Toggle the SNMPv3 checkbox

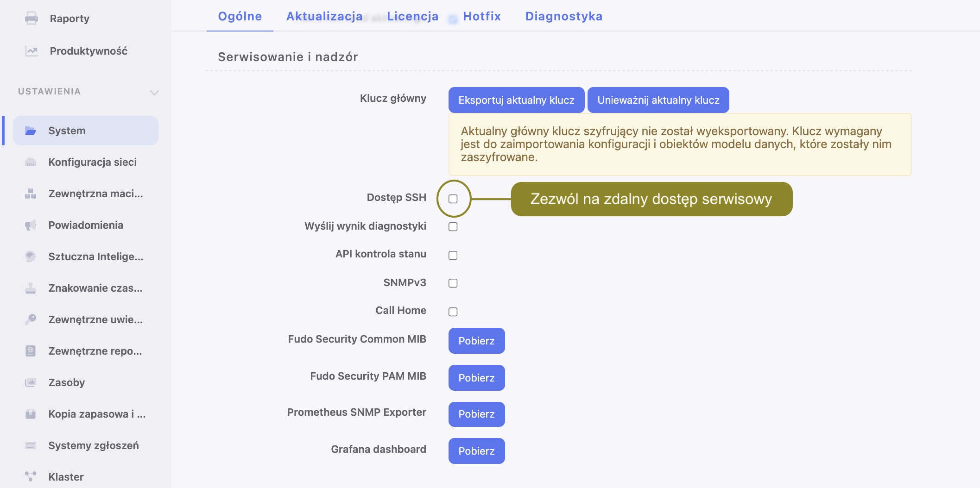pos(453,283)
